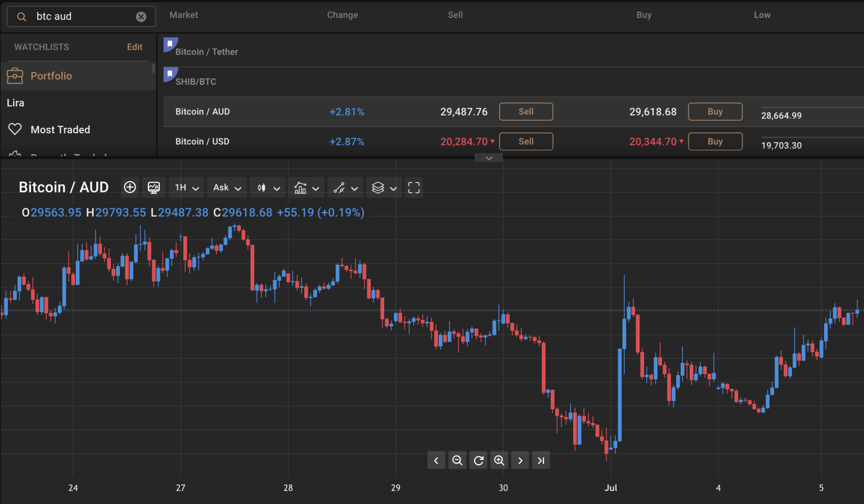This screenshot has height=504, width=864.
Task: Select Portfolio in the watchlists
Action: 51,76
